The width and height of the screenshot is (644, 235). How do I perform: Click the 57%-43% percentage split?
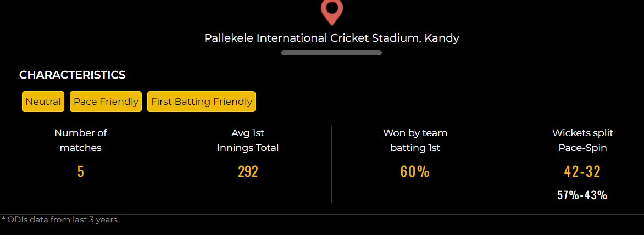click(x=582, y=195)
